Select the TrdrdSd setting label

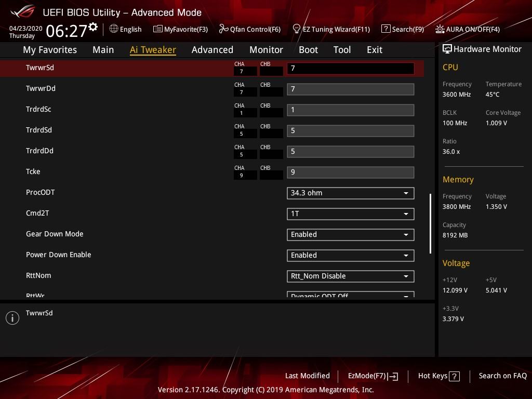coord(38,130)
